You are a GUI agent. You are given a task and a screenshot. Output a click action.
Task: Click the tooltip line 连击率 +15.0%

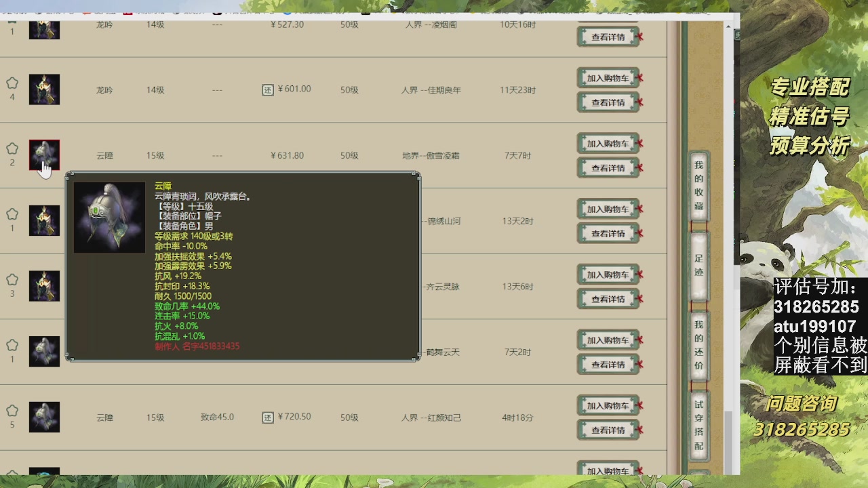click(182, 316)
